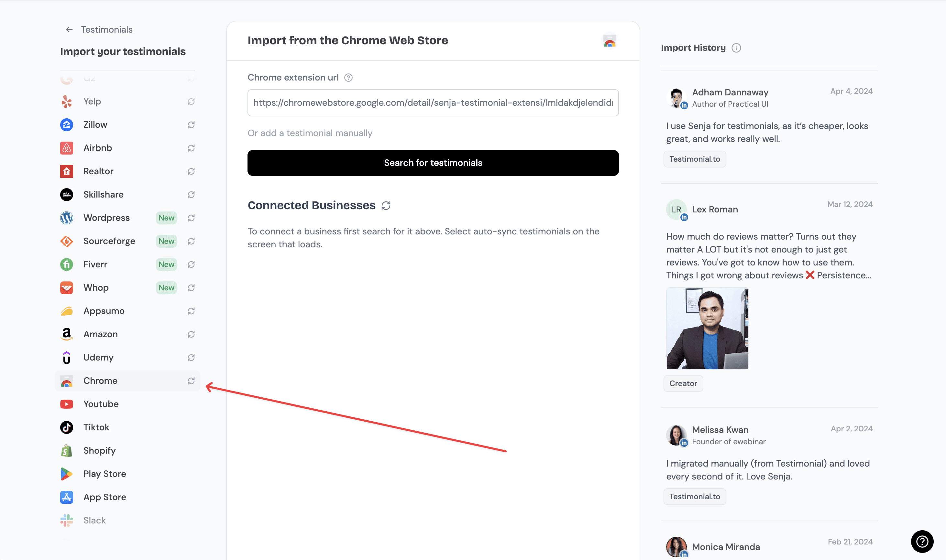Select the Tiktok logo icon
This screenshot has width=946, height=560.
67,427
